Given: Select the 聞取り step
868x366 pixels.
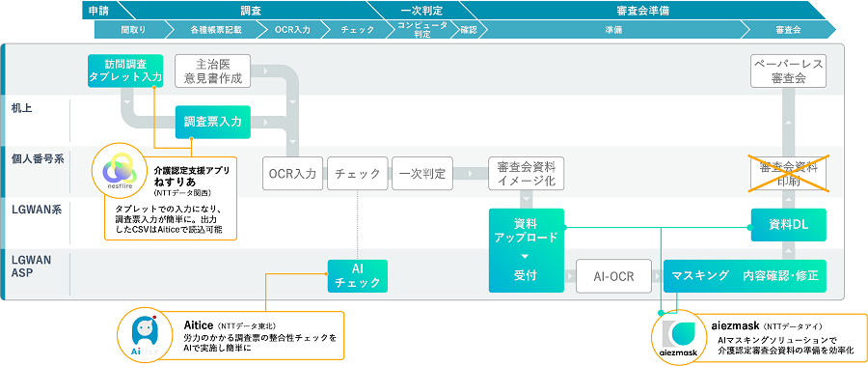Looking at the screenshot, I should coord(133,30).
